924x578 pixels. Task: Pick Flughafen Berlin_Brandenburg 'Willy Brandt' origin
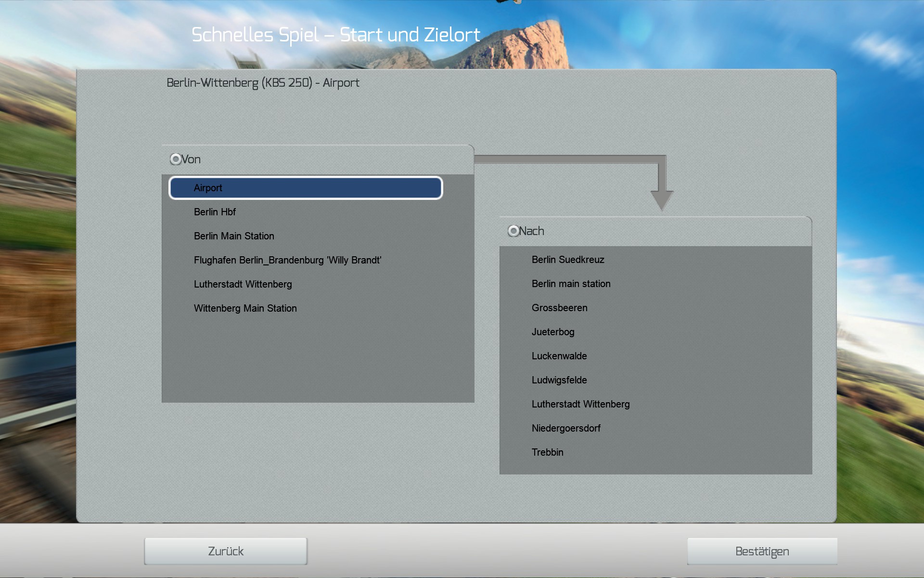(x=287, y=260)
